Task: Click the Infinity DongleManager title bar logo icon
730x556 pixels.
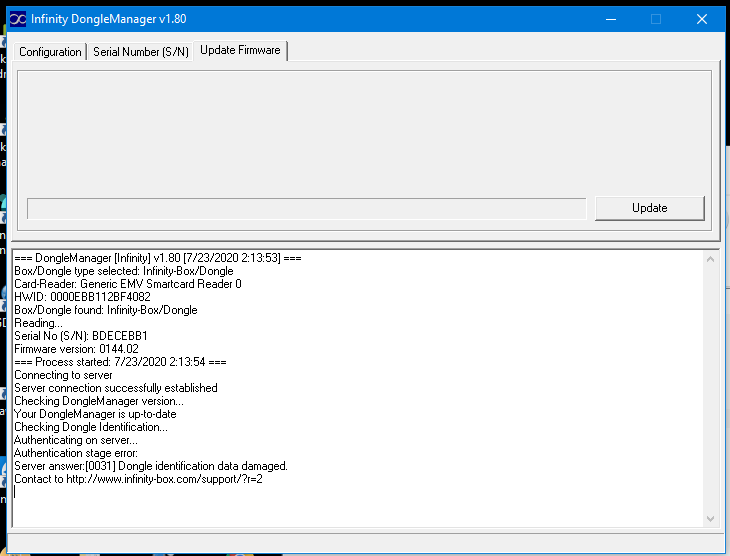Action: [18, 19]
